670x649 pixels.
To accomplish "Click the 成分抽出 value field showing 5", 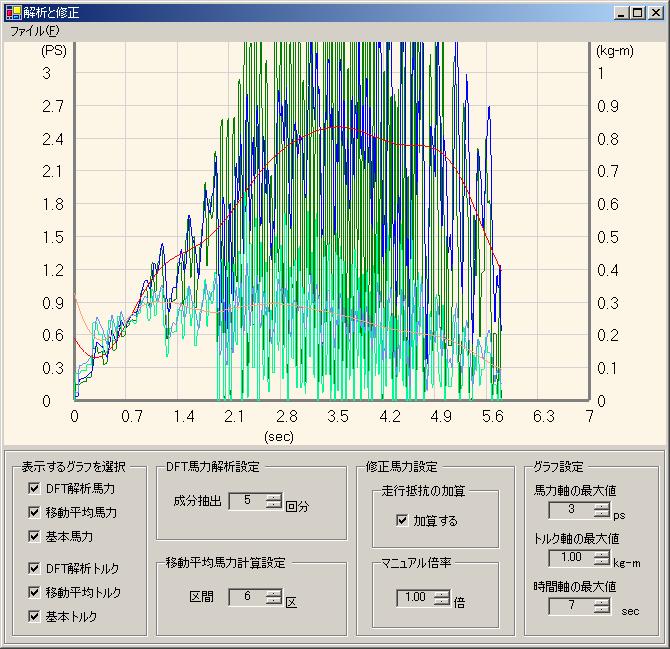I will 247,501.
